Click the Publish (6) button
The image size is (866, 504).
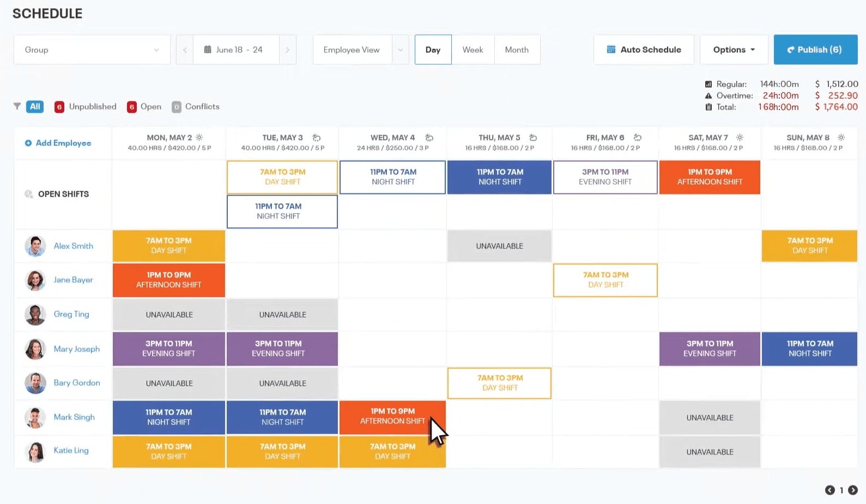(x=815, y=49)
